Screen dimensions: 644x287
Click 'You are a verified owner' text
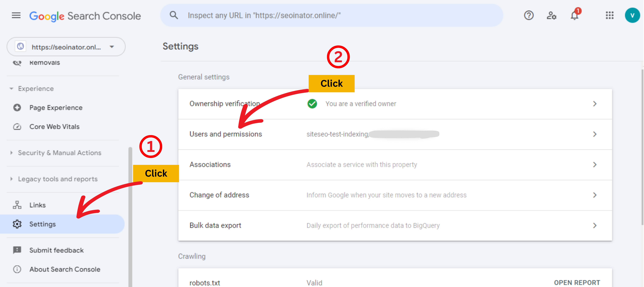pyautogui.click(x=361, y=104)
